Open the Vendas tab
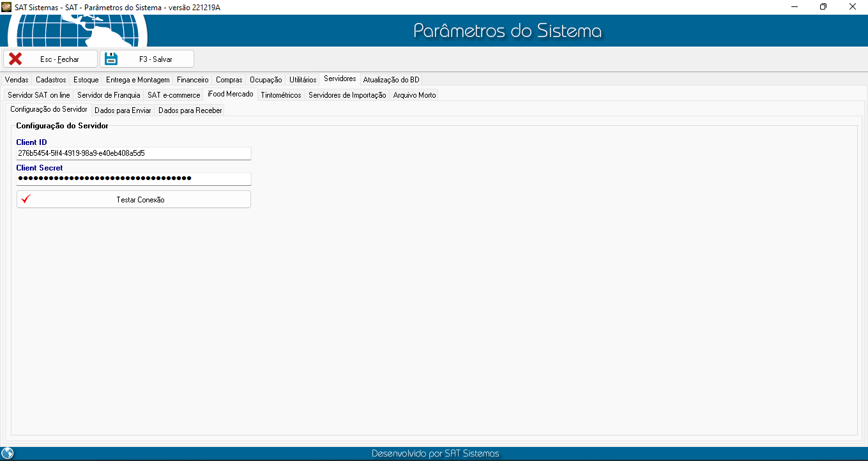868x461 pixels. (17, 80)
